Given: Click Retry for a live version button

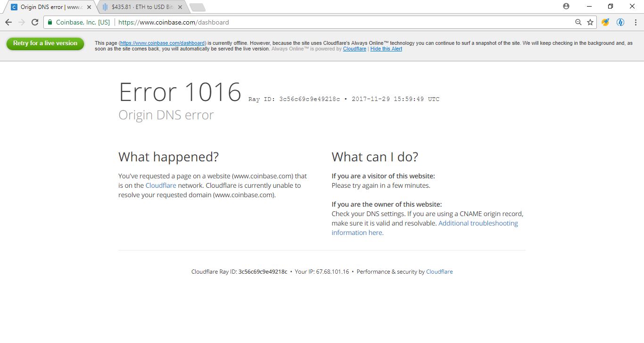Looking at the screenshot, I should [45, 43].
